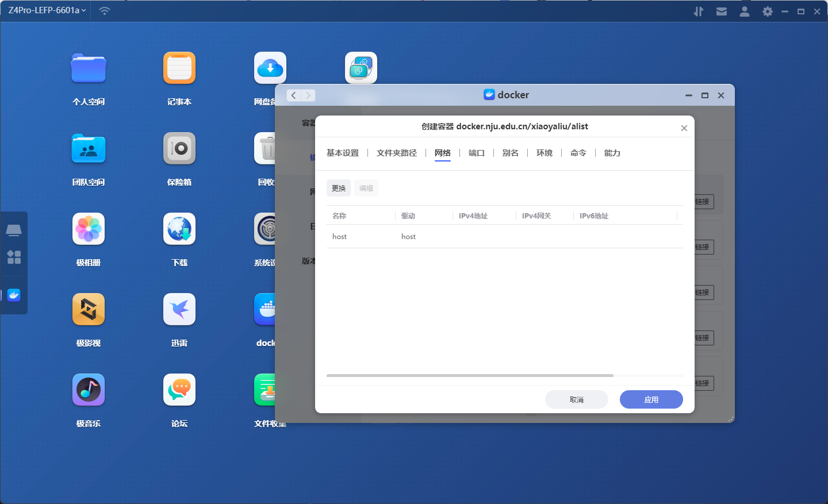Click the settings gear in top bar
Image resolution: width=828 pixels, height=504 pixels.
coord(767,11)
